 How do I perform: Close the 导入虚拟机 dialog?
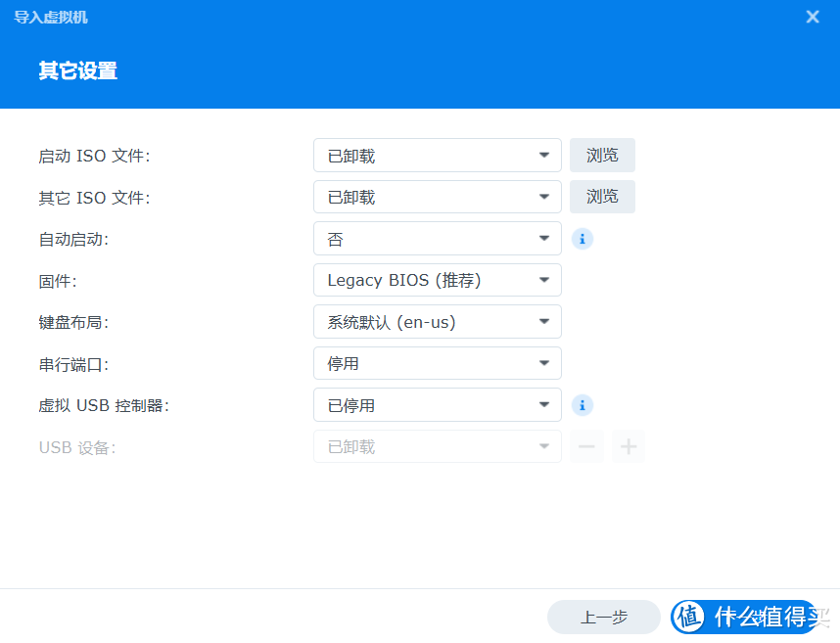(x=813, y=17)
